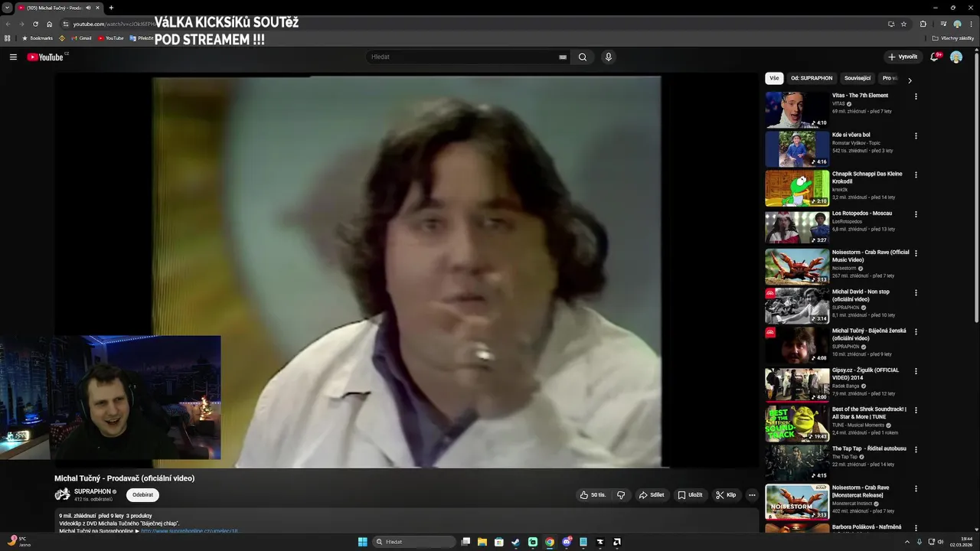Go back in Chrome
This screenshot has width=980, height=551.
tap(8, 24)
